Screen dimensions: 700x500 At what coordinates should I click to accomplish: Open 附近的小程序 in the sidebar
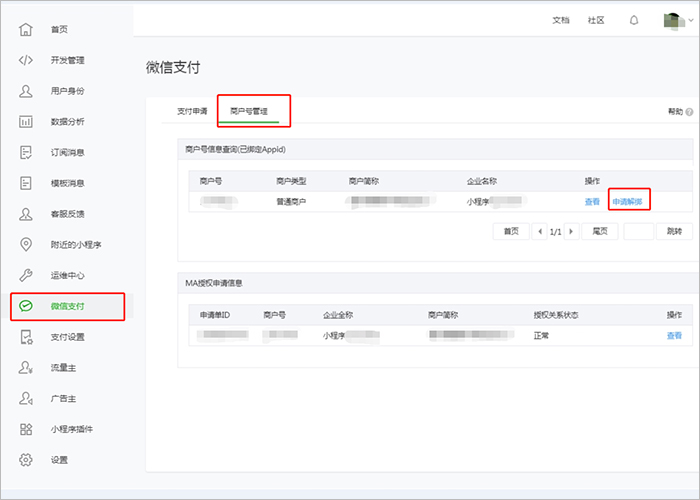point(76,245)
